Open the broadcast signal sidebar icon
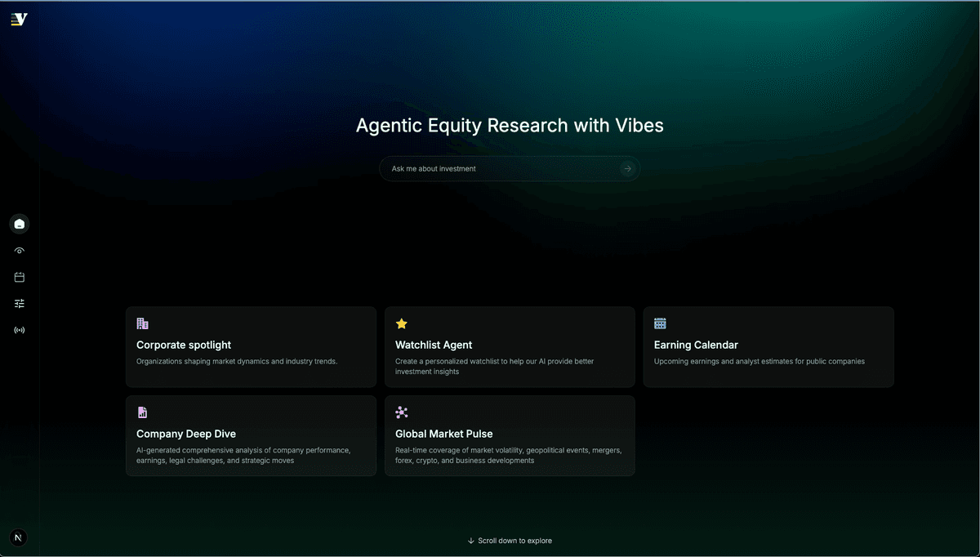Screen dimensions: 980x557 (20, 330)
